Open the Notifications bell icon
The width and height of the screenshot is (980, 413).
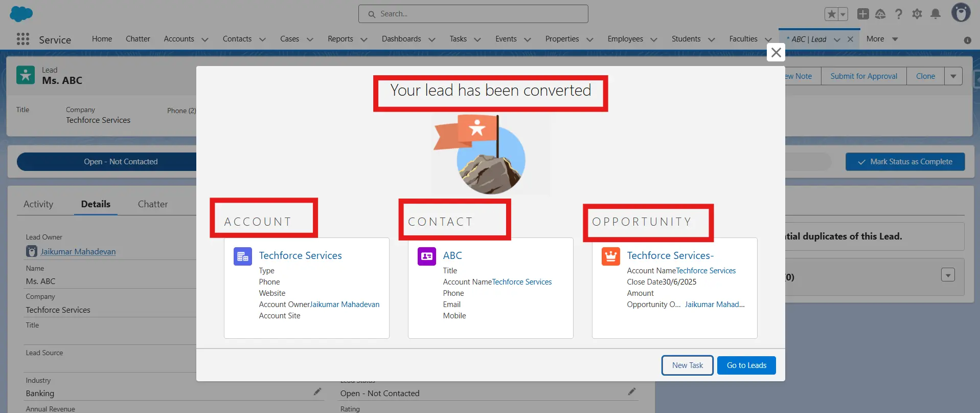pos(936,14)
